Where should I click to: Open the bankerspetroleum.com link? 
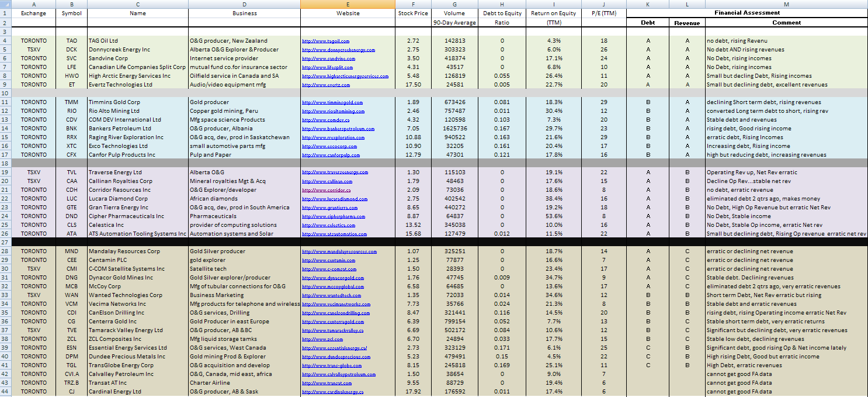pos(338,129)
